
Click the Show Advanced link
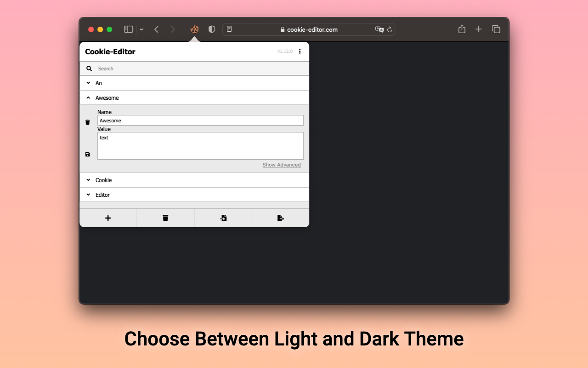(282, 165)
